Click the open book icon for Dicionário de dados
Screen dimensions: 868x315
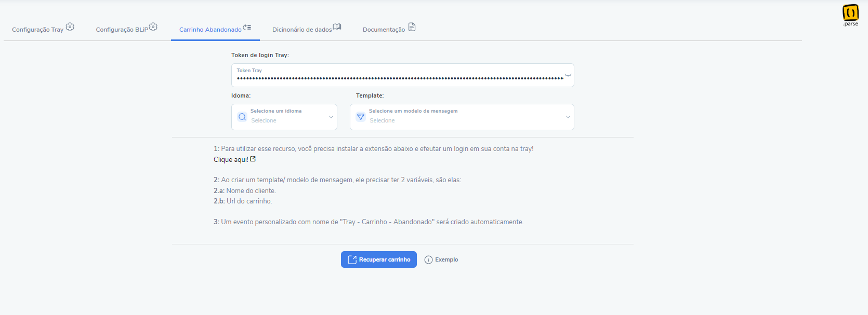pos(337,27)
